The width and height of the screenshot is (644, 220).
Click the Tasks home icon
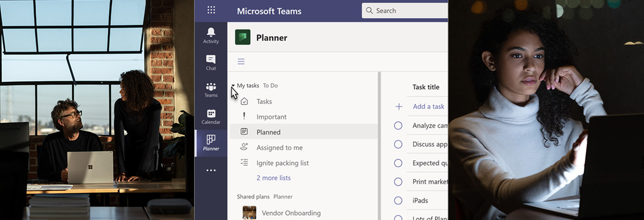[x=244, y=101]
